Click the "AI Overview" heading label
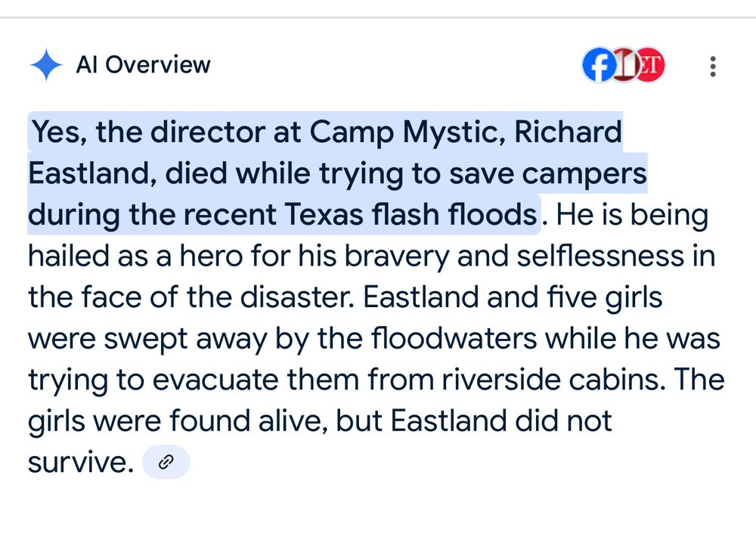Screen dimensions: 756x537 tap(143, 65)
